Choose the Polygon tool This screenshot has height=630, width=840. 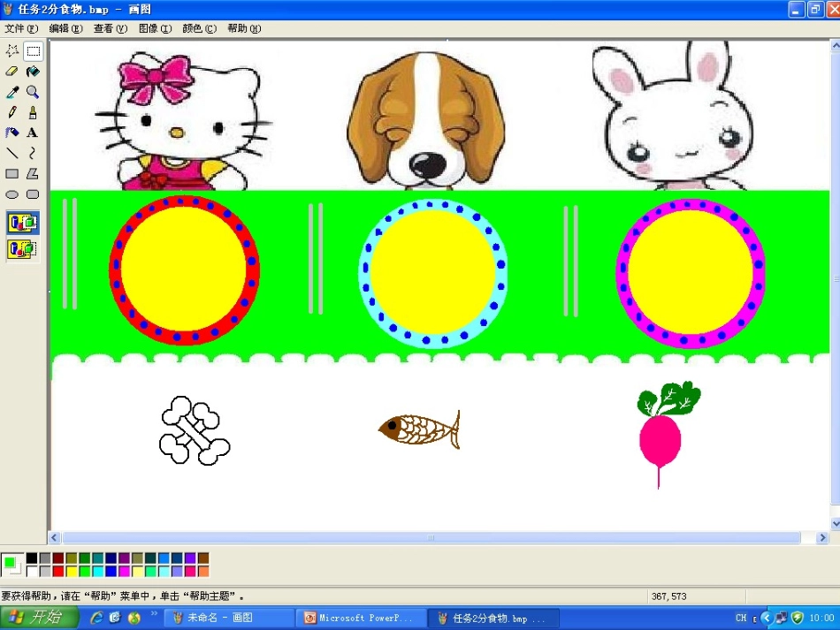click(x=34, y=173)
